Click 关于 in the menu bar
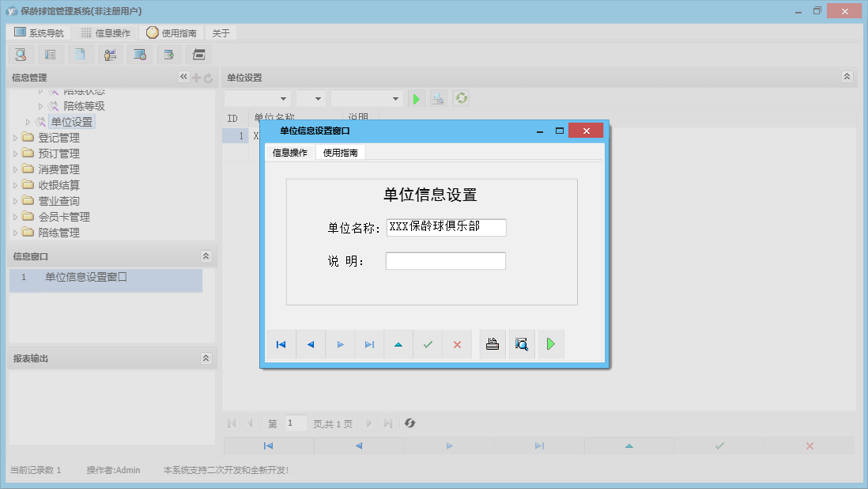 220,32
